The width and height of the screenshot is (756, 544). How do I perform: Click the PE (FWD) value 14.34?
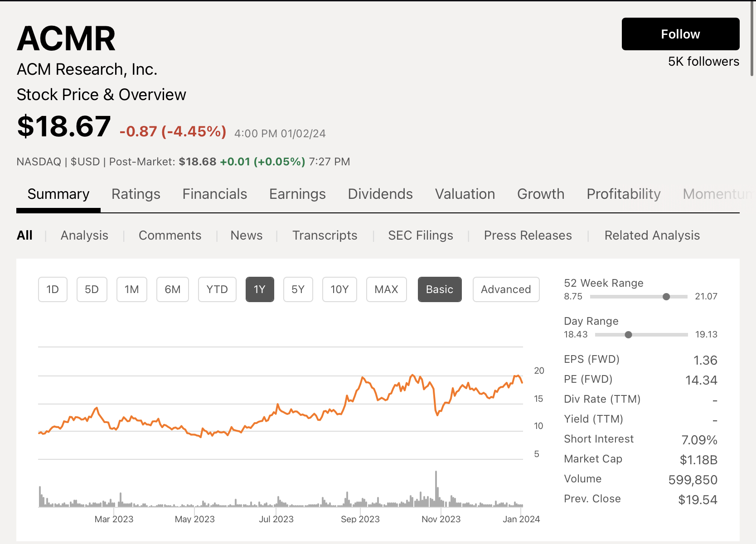(x=701, y=380)
